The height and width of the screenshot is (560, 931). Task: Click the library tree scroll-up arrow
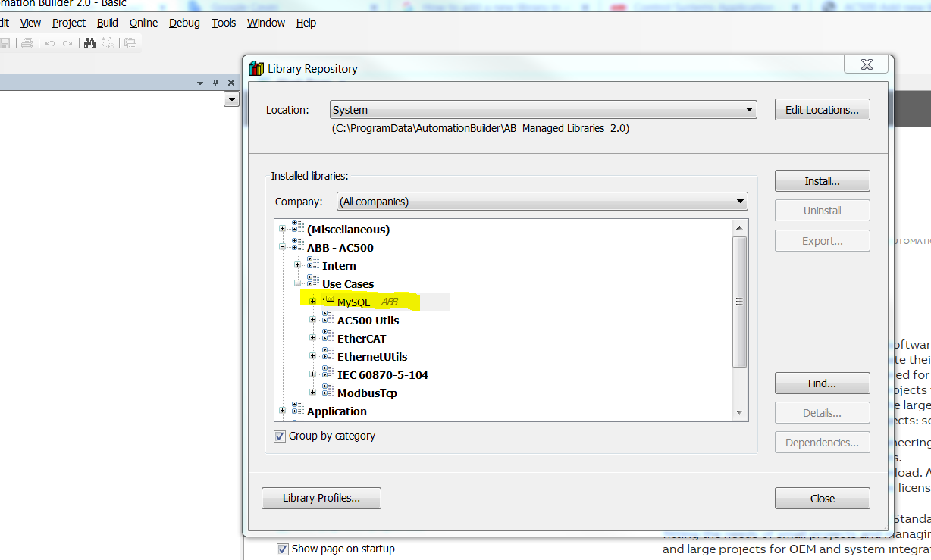740,227
